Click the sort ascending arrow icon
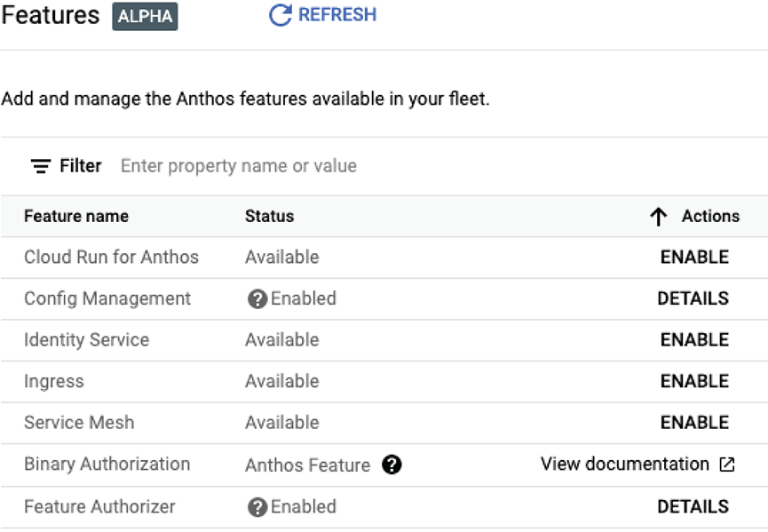The width and height of the screenshot is (768, 532). (659, 217)
